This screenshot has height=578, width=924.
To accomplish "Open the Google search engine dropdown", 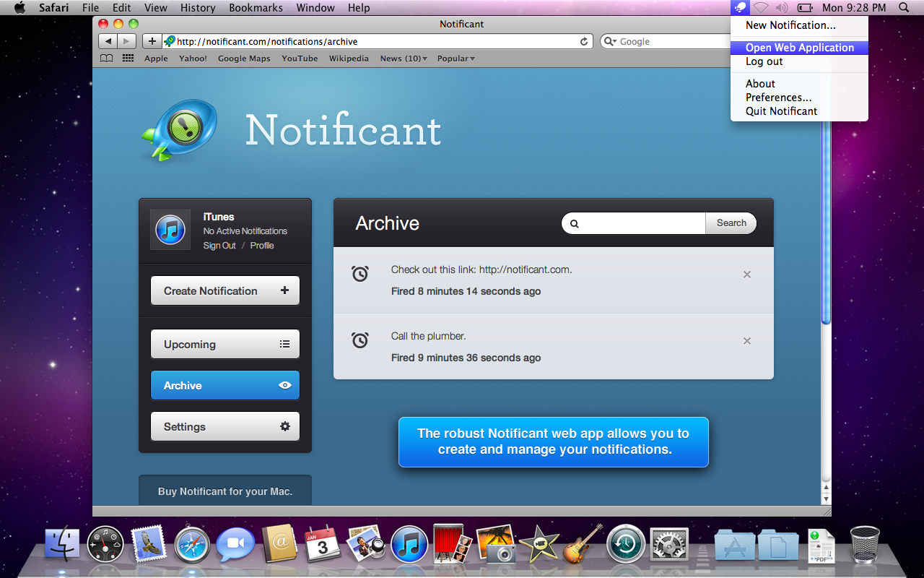I will point(611,42).
